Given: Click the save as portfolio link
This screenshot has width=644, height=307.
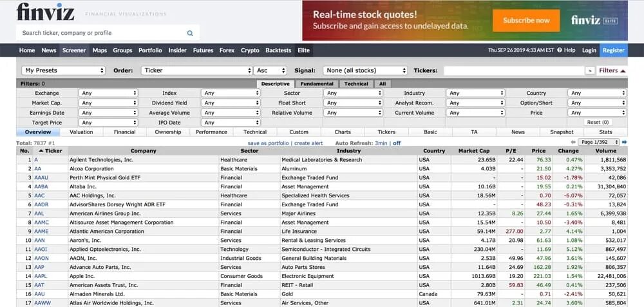Looking at the screenshot, I should [x=268, y=143].
